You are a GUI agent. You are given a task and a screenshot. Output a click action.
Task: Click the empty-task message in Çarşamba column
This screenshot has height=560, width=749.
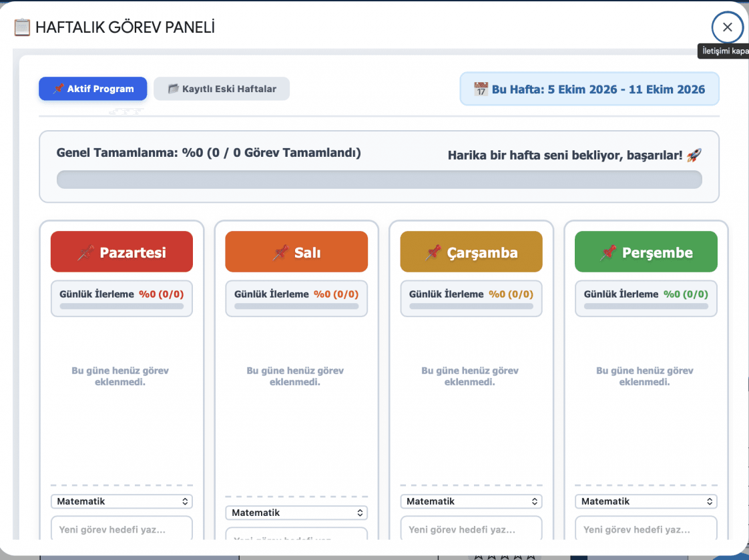click(x=470, y=376)
